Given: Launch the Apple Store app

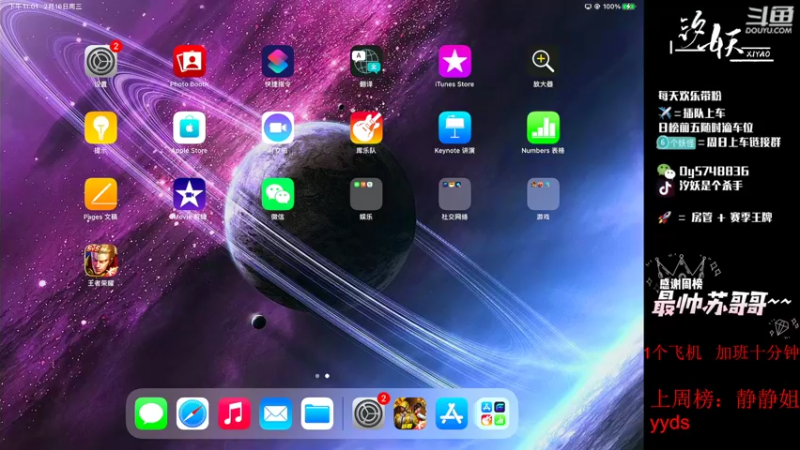Looking at the screenshot, I should pyautogui.click(x=189, y=128).
